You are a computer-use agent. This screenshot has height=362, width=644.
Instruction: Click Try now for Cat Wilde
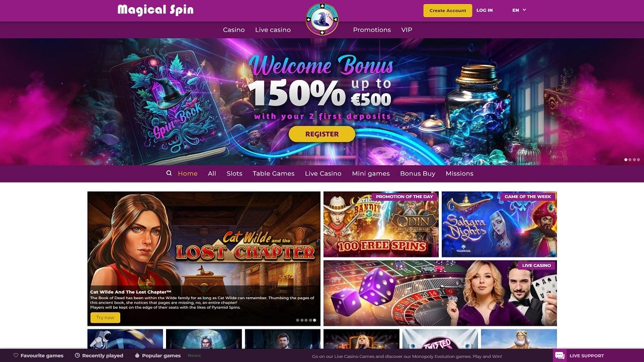(x=105, y=317)
